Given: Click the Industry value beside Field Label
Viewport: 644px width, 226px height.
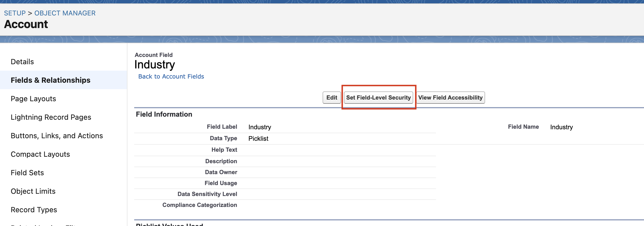Looking at the screenshot, I should [260, 127].
